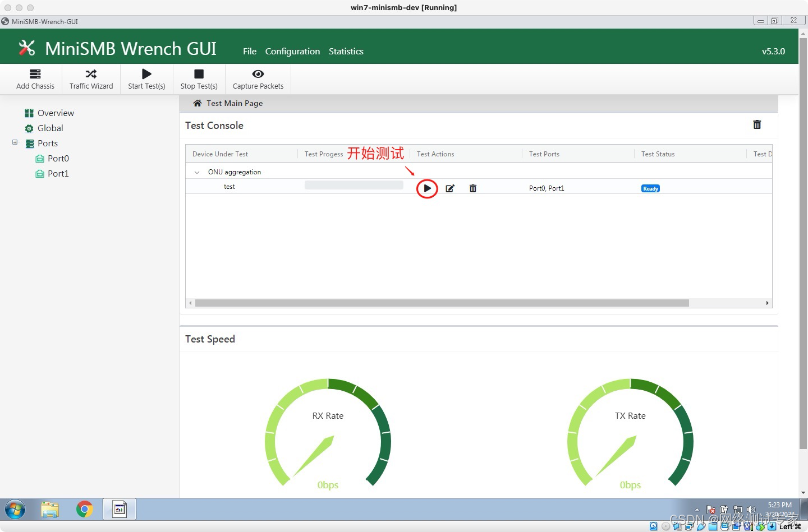Screen dimensions: 808x532
Task: Run the 'test' with the circled play button
Action: tap(427, 188)
